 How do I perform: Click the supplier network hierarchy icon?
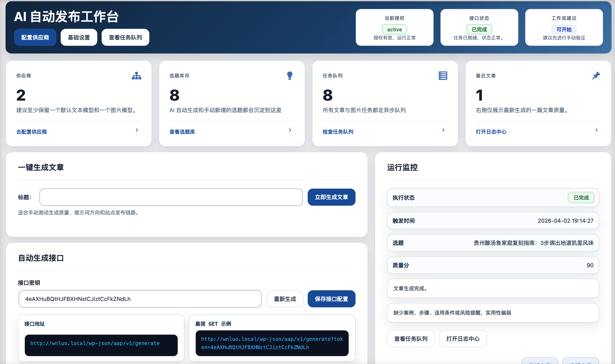pyautogui.click(x=136, y=76)
